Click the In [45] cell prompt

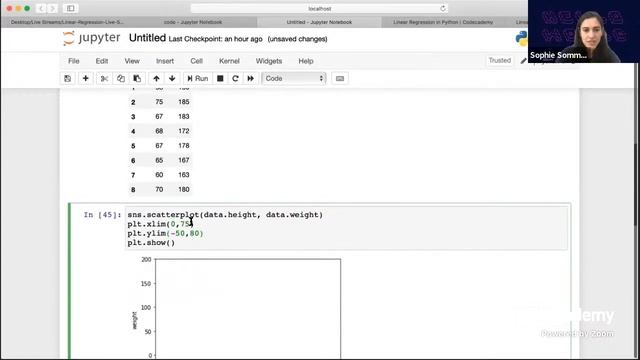[102, 215]
